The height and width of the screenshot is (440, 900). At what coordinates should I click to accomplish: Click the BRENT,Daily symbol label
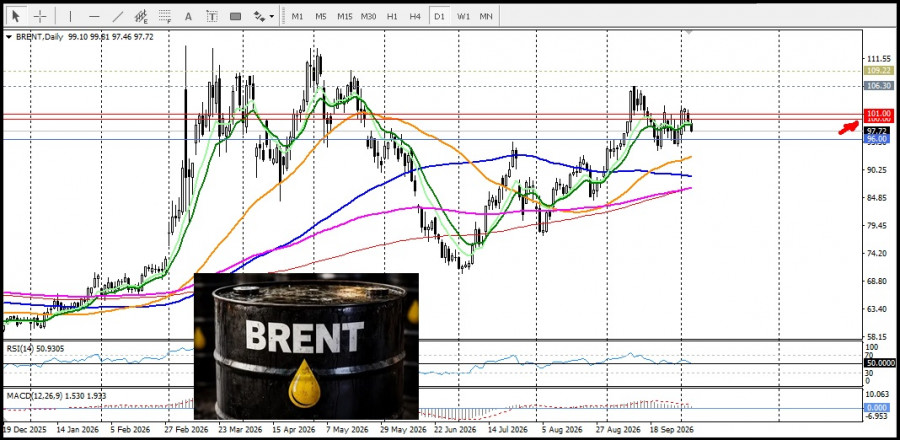pos(40,37)
